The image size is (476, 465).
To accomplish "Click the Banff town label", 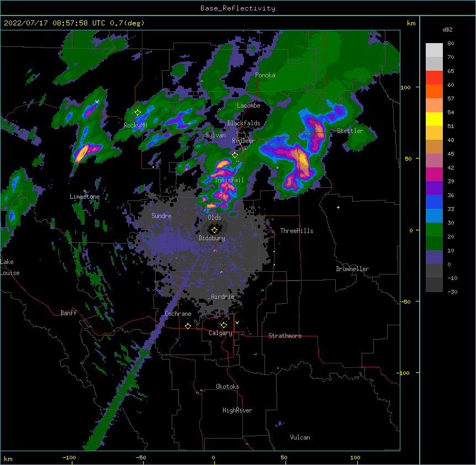I will pos(68,313).
